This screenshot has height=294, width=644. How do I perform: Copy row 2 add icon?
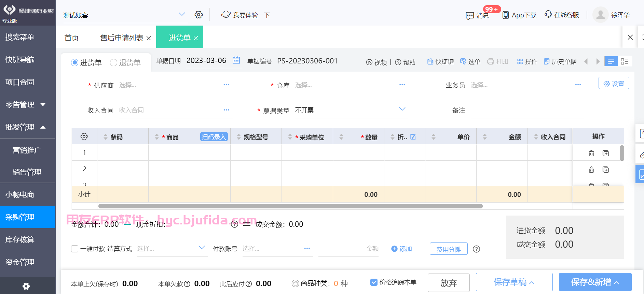pyautogui.click(x=606, y=170)
